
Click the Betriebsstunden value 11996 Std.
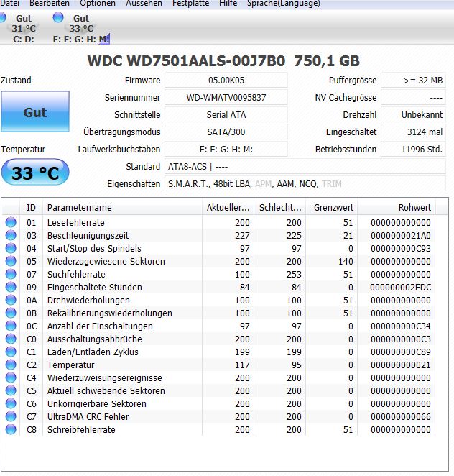pos(413,150)
